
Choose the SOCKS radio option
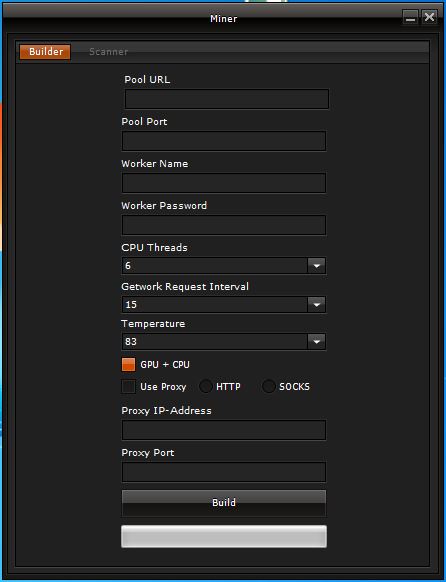[268, 386]
